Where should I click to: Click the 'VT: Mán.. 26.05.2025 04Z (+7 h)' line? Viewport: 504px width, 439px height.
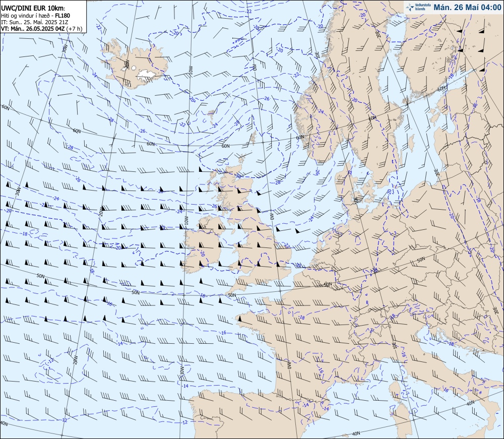click(x=41, y=28)
